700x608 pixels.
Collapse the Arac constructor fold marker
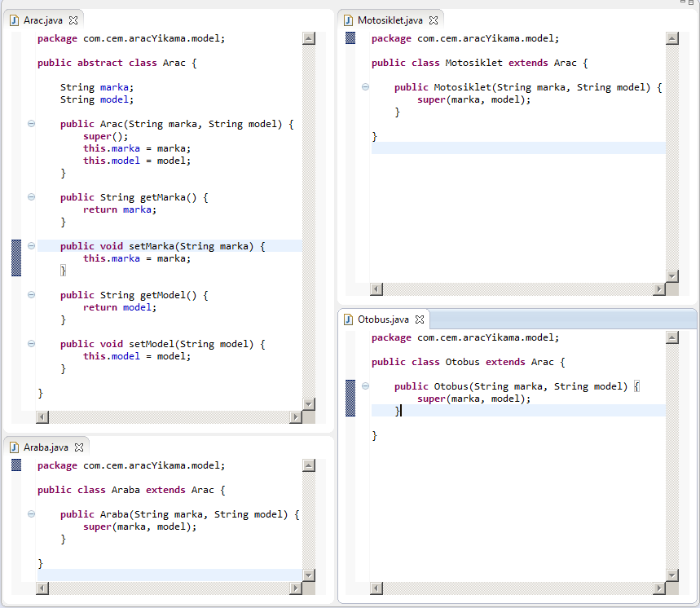coord(31,124)
